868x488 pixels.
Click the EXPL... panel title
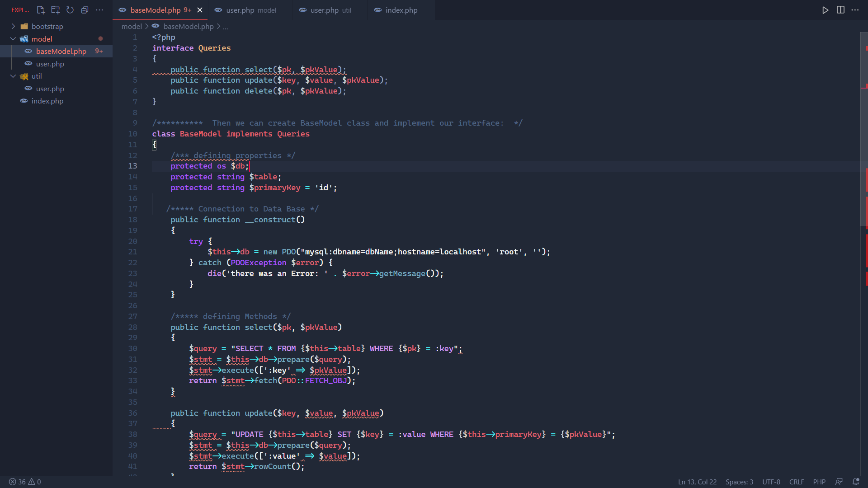point(20,10)
